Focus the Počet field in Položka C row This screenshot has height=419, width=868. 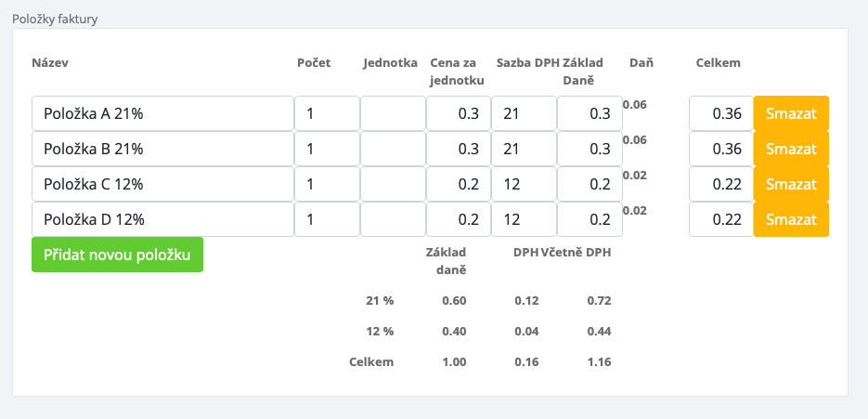(327, 184)
